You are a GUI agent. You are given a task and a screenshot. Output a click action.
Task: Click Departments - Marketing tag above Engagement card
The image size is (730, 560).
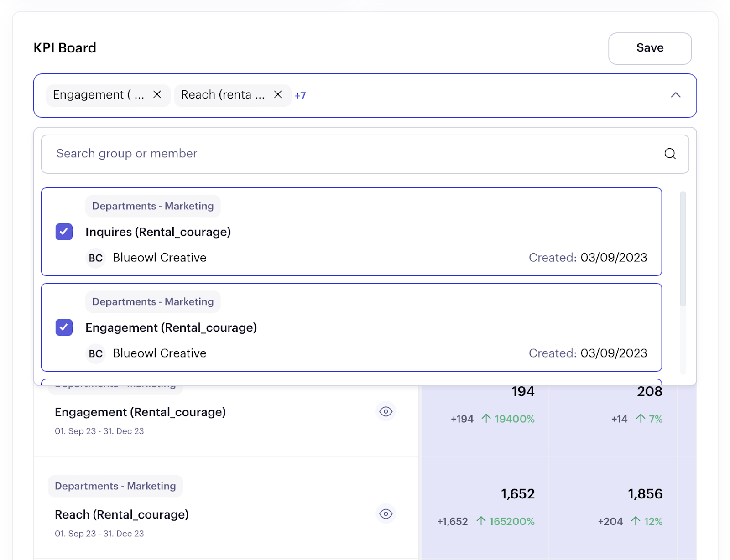coord(153,302)
